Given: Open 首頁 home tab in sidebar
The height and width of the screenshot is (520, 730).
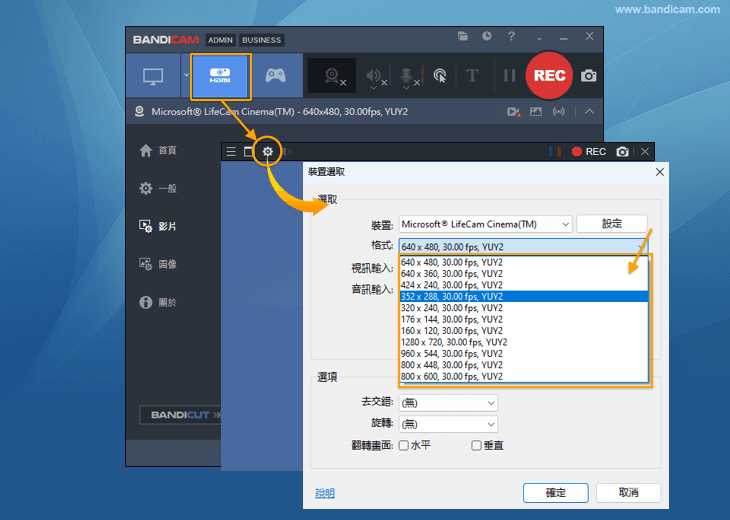Looking at the screenshot, I should tap(158, 150).
